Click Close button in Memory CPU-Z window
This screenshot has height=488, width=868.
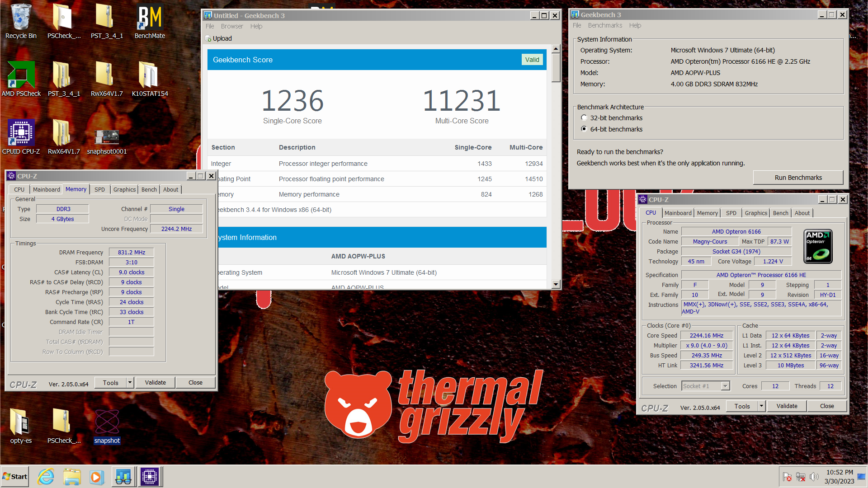tap(195, 383)
